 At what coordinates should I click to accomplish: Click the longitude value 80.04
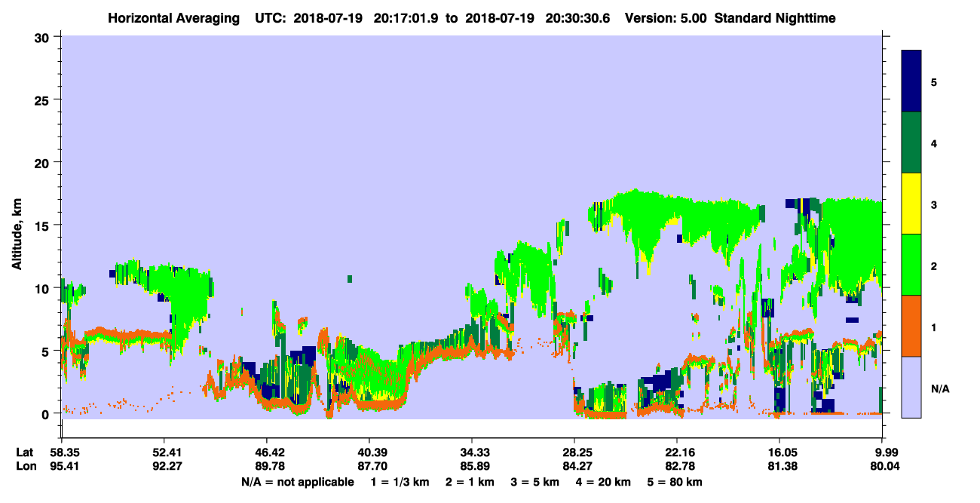coord(885,466)
